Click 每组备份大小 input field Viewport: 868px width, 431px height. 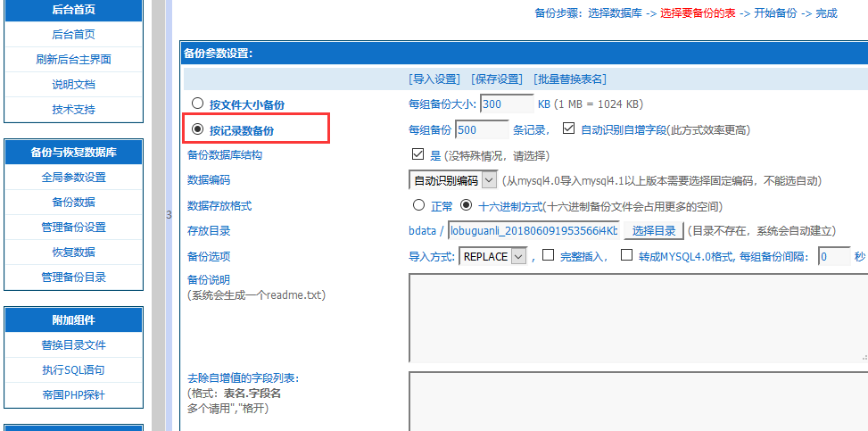pyautogui.click(x=507, y=104)
